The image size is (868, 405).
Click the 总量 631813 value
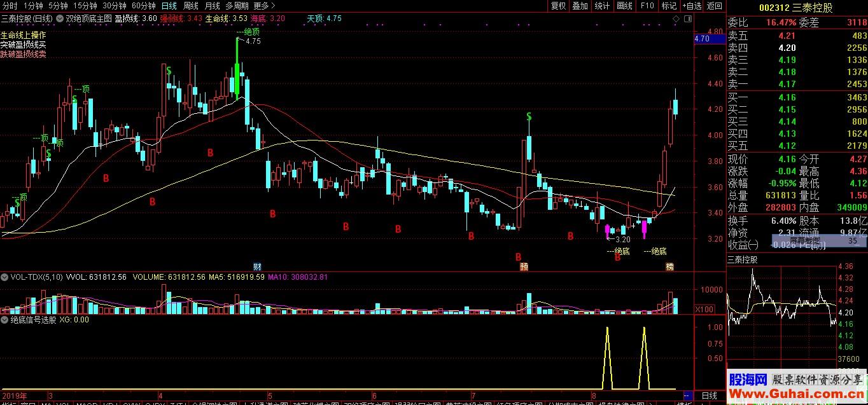780,196
